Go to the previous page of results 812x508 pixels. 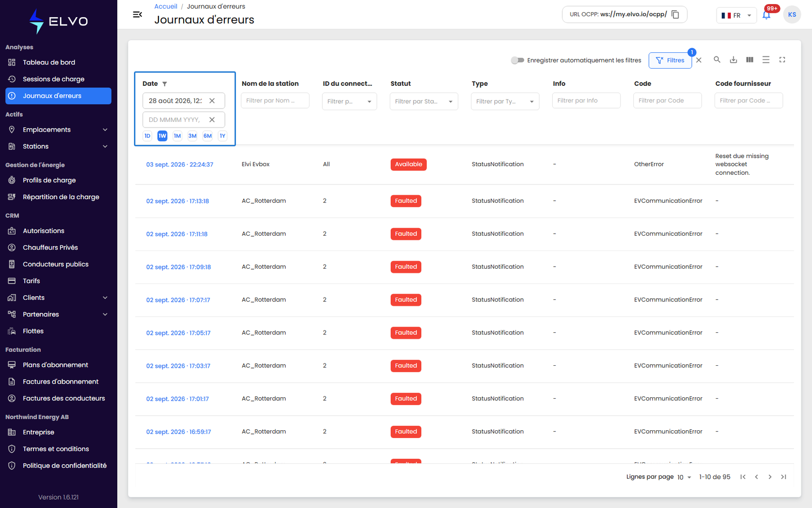(756, 477)
